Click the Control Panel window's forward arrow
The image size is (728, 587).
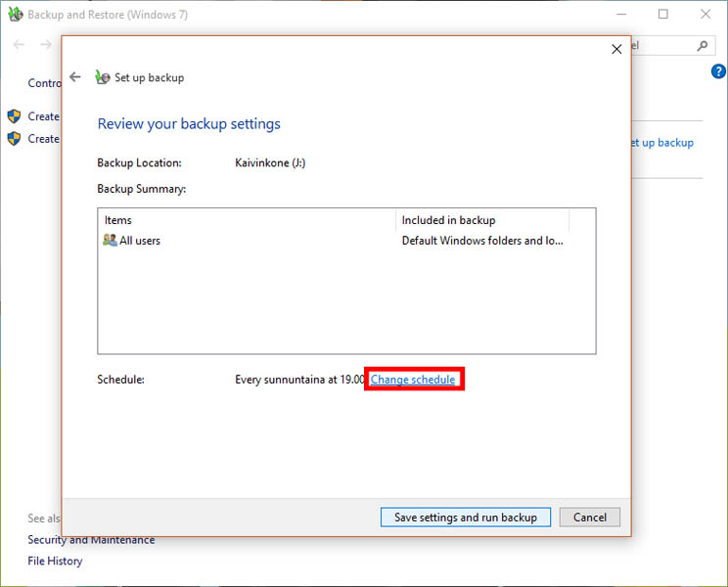pos(45,45)
